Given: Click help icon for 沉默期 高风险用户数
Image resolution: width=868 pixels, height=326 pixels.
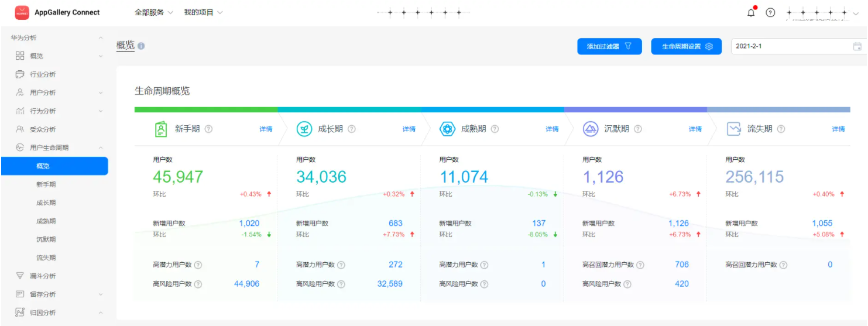Looking at the screenshot, I should [x=627, y=284].
